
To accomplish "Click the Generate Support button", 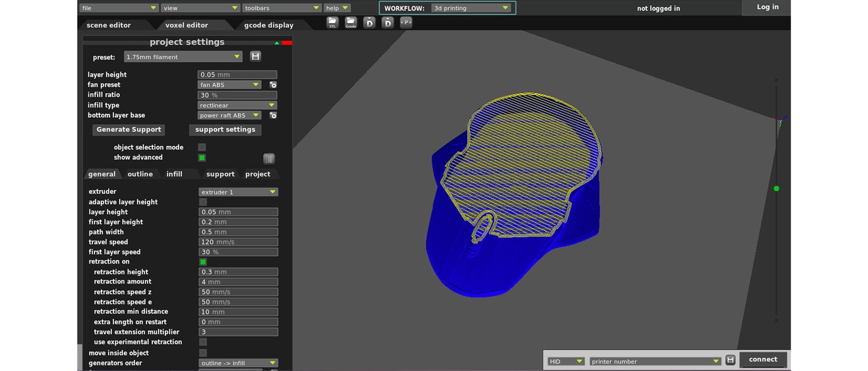I will click(x=129, y=130).
